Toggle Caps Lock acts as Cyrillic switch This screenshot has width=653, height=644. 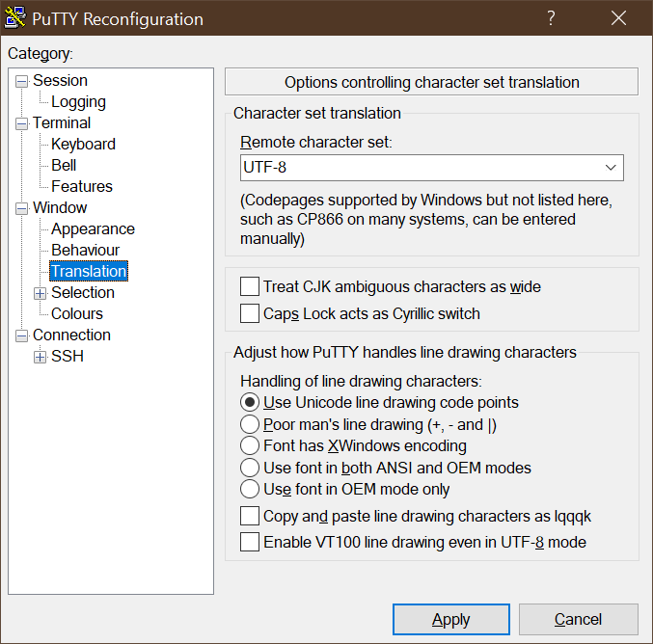point(250,313)
